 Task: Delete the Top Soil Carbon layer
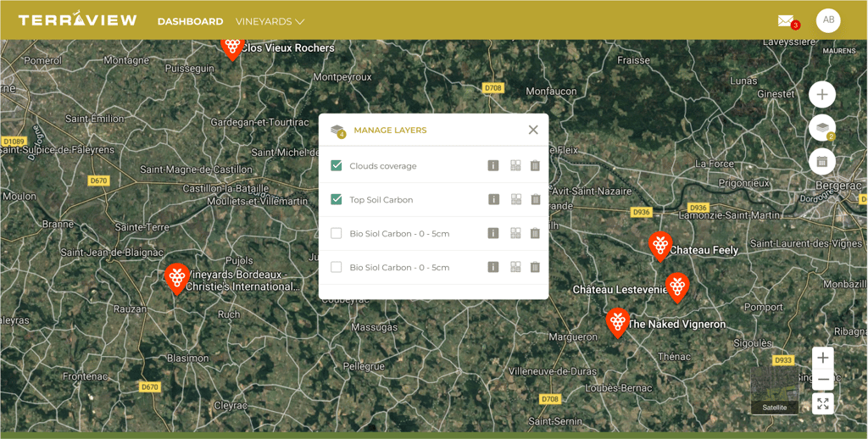pyautogui.click(x=535, y=199)
